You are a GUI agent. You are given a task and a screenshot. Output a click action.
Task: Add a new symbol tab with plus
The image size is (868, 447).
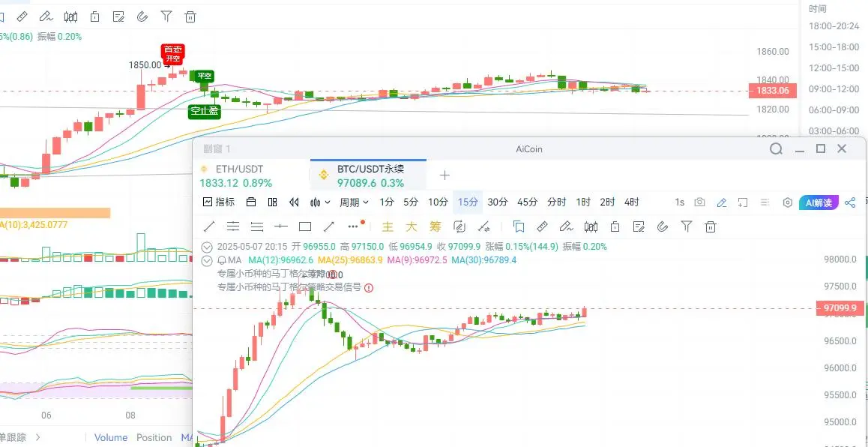pos(444,175)
